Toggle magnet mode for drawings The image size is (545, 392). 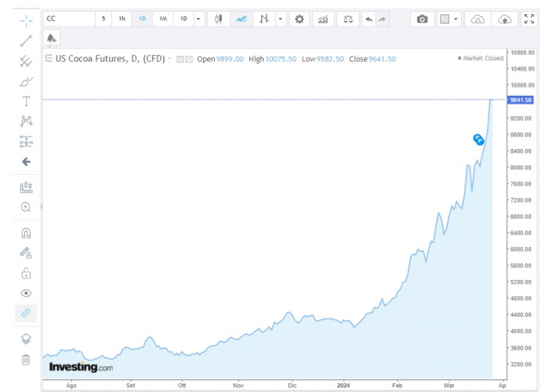tap(26, 233)
